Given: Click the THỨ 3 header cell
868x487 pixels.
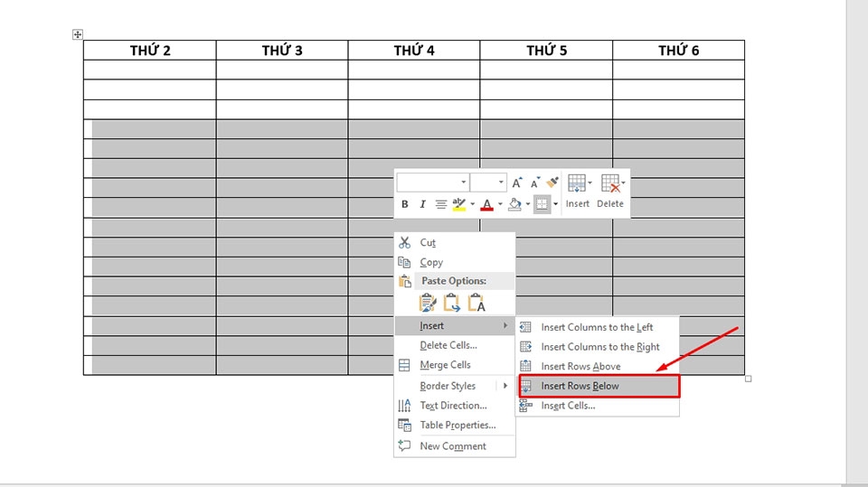Looking at the screenshot, I should [x=282, y=51].
